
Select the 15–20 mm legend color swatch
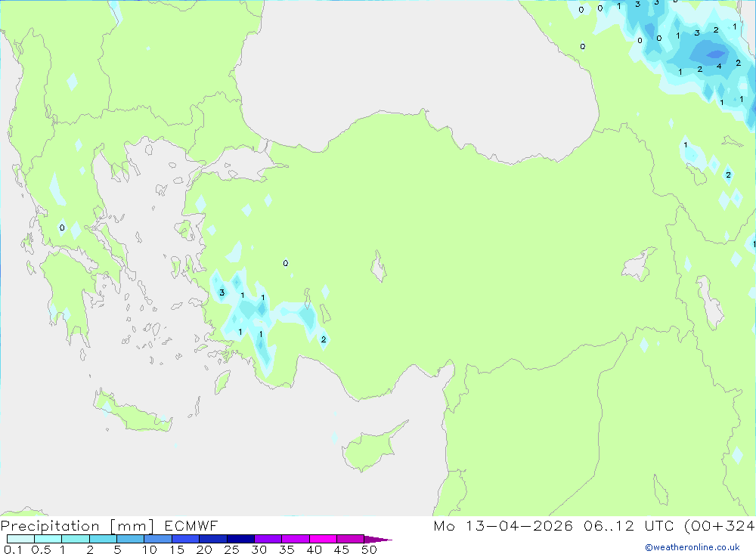(x=186, y=539)
